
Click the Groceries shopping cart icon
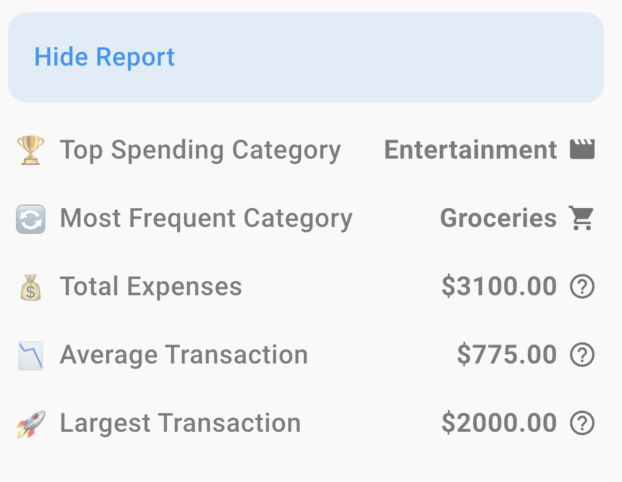pos(582,218)
